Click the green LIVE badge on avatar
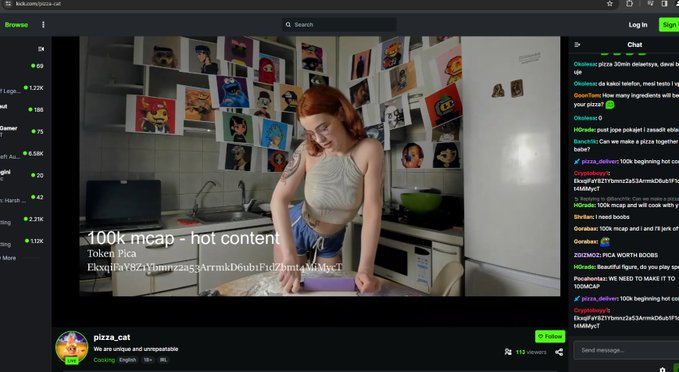679x372 pixels. click(71, 361)
